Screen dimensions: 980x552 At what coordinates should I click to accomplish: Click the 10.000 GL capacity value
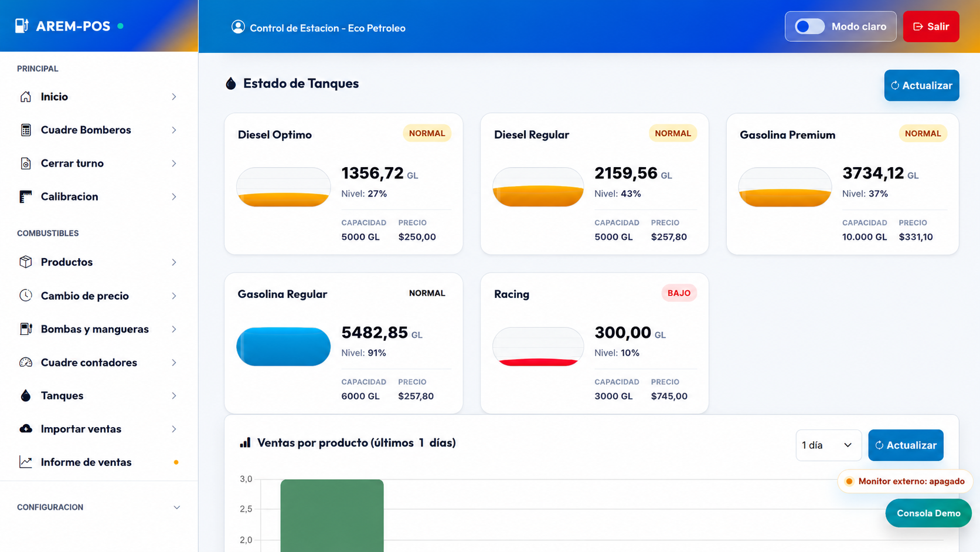864,237
